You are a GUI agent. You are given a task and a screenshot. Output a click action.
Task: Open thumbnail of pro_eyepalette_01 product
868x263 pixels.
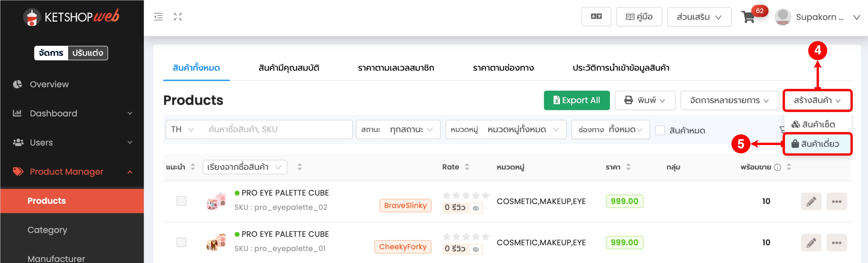pos(216,243)
